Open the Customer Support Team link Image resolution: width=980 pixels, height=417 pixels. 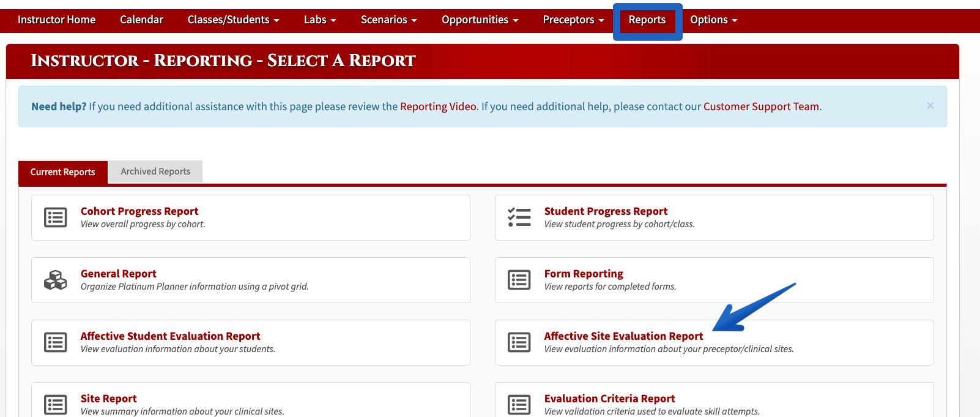click(761, 107)
